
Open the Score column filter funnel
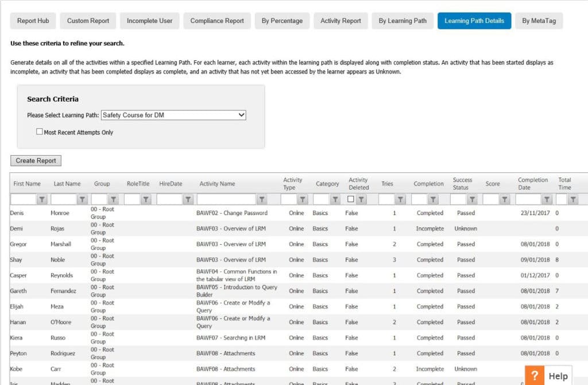point(504,198)
